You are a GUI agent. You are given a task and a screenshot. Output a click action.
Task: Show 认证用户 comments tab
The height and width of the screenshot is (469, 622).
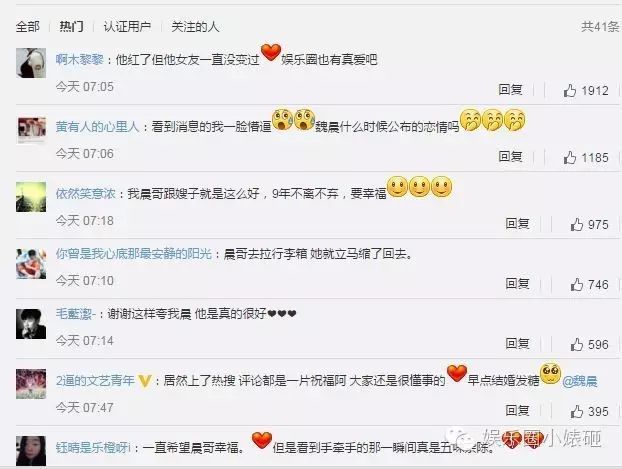point(127,27)
